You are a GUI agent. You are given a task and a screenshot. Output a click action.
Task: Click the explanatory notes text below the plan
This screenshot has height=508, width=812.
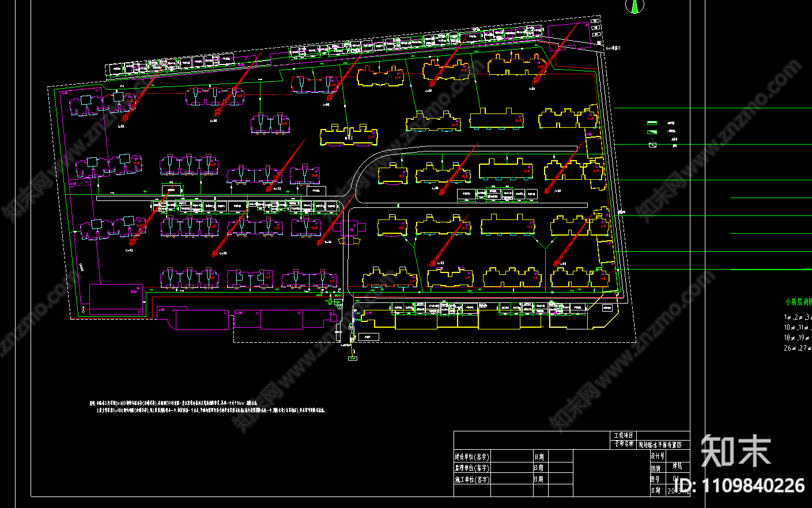[x=207, y=407]
